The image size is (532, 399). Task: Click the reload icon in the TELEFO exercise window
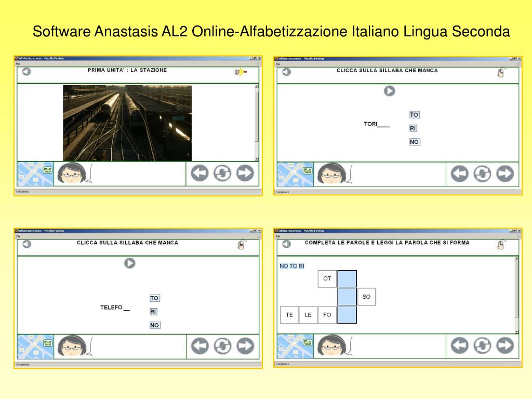[x=222, y=345]
